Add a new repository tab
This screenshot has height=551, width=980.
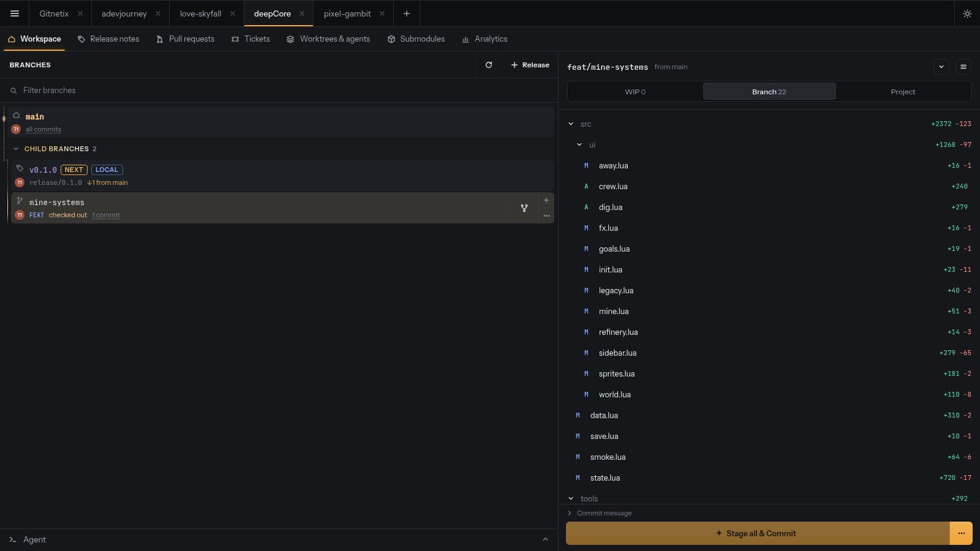406,13
